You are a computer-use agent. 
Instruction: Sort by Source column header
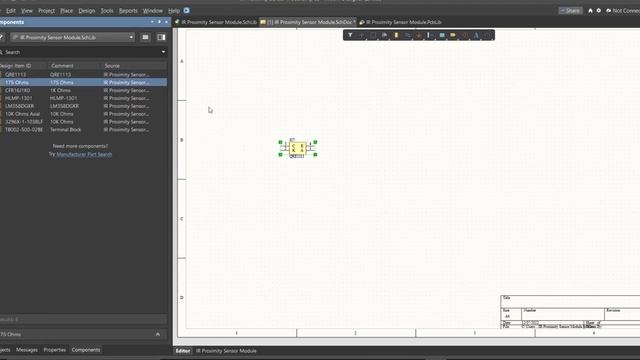[134, 65]
